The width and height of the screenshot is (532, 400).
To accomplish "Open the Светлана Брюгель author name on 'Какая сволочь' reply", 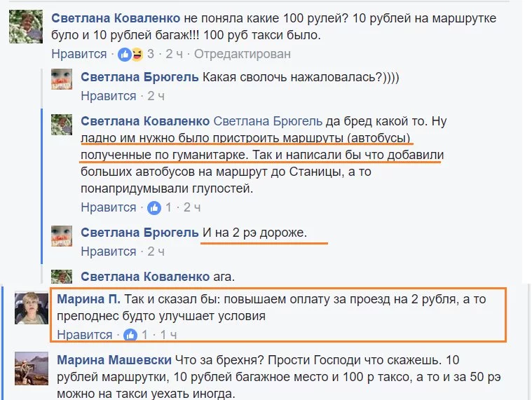I will (139, 77).
